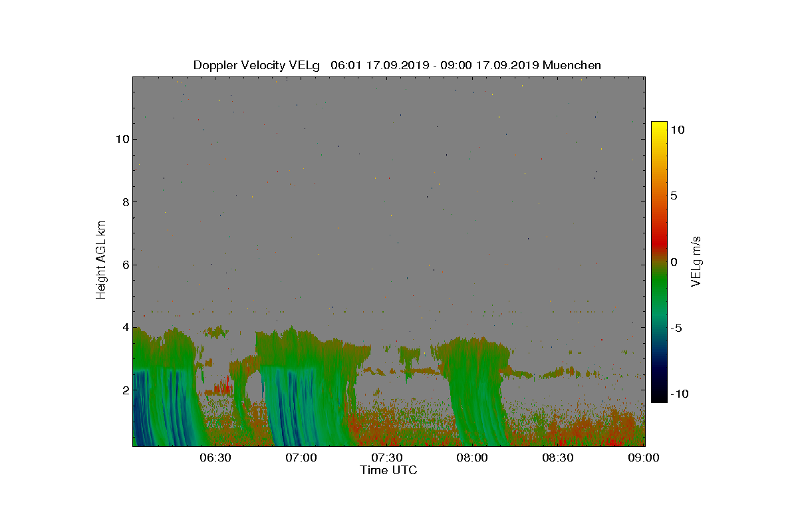Image resolution: width=798 pixels, height=532 pixels.
Task: Click the colorbar label 'VELg m/s'
Action: tap(697, 261)
